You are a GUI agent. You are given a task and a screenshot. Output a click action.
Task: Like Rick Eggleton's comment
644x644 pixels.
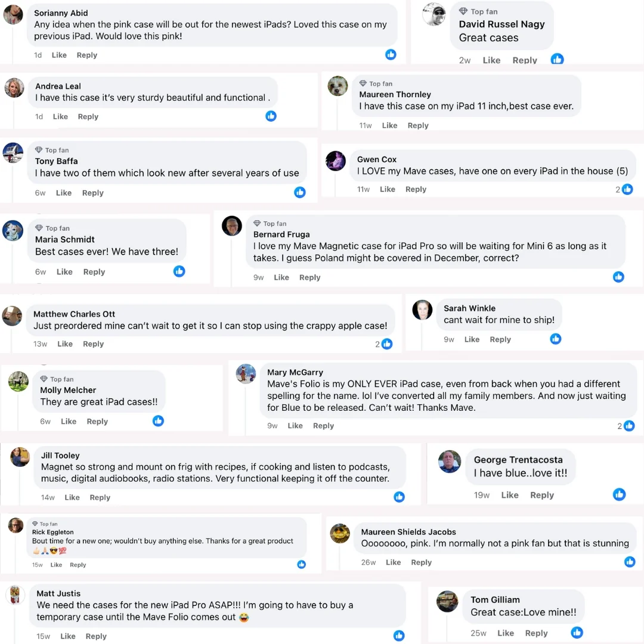56,565
